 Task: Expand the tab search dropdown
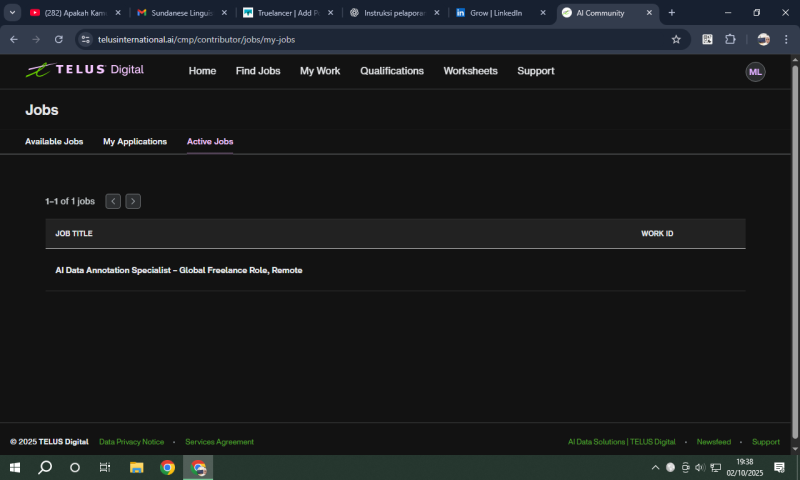tap(14, 13)
